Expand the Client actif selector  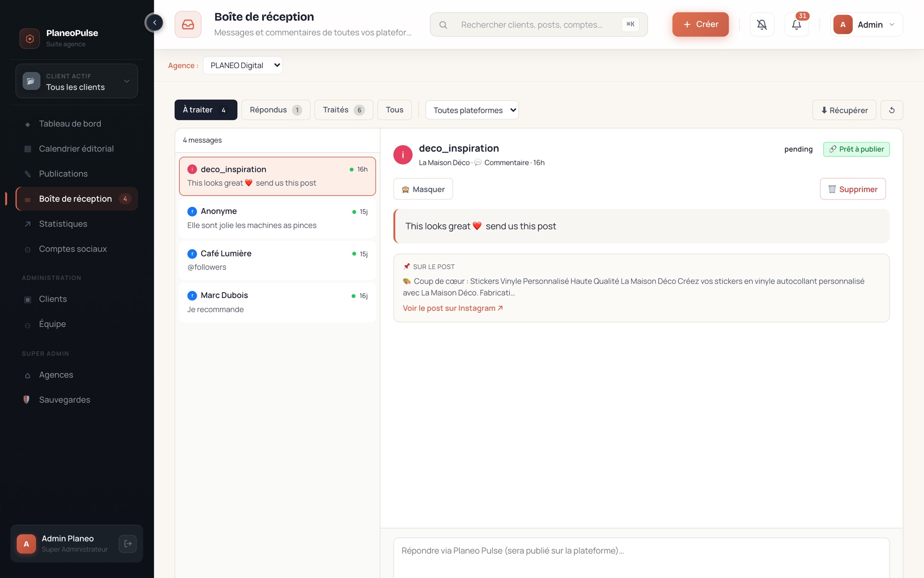tap(76, 81)
